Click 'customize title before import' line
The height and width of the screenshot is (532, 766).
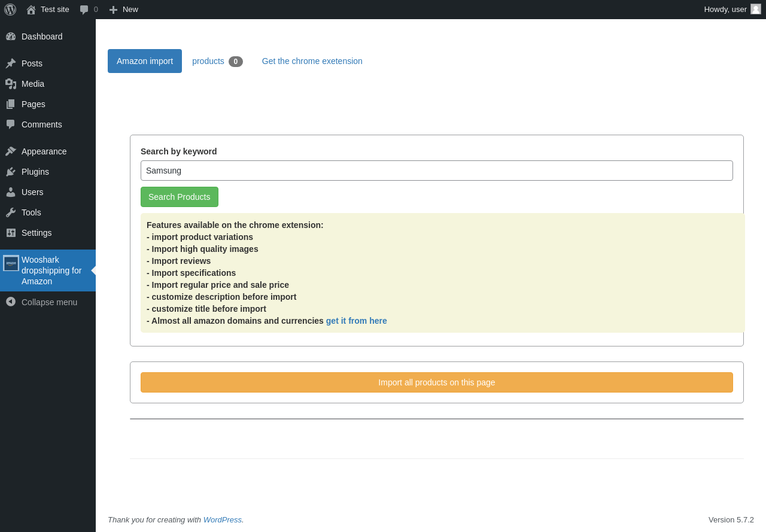click(x=206, y=309)
